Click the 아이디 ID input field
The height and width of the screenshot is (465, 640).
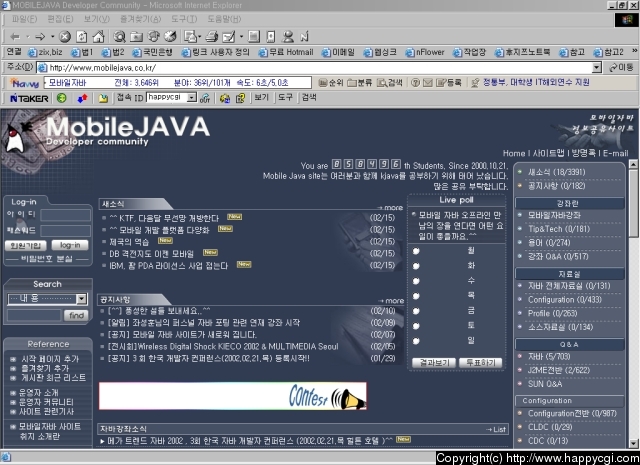[x=65, y=215]
